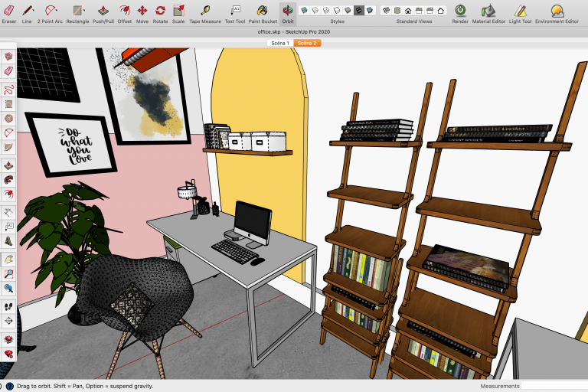
Task: Choose the Offset tool
Action: click(124, 11)
